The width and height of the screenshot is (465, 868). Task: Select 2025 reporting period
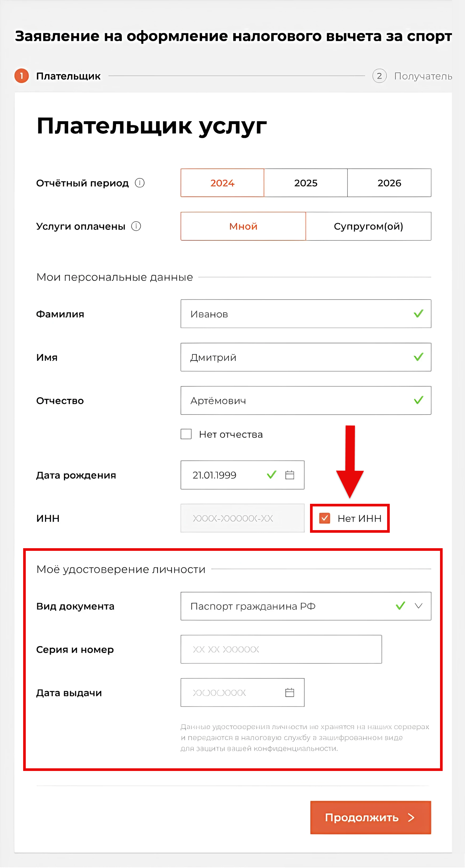[x=306, y=183]
